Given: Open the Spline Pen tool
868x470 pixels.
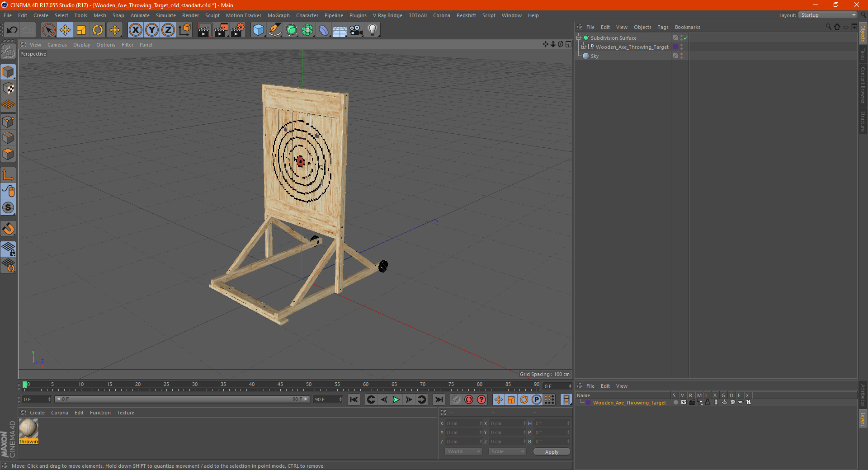Looking at the screenshot, I should (274, 30).
